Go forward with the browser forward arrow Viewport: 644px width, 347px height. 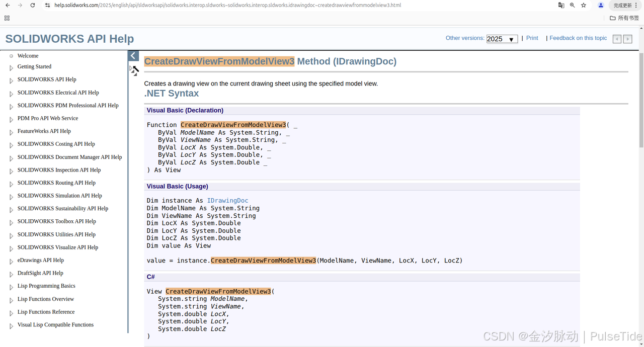point(20,5)
